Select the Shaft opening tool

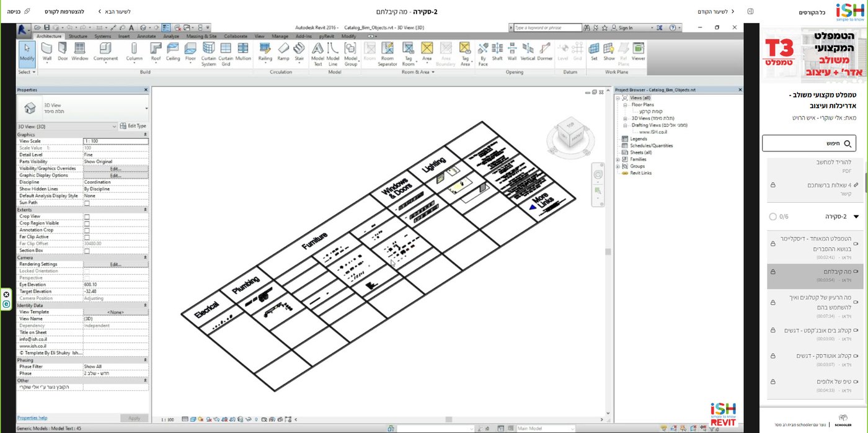497,52
